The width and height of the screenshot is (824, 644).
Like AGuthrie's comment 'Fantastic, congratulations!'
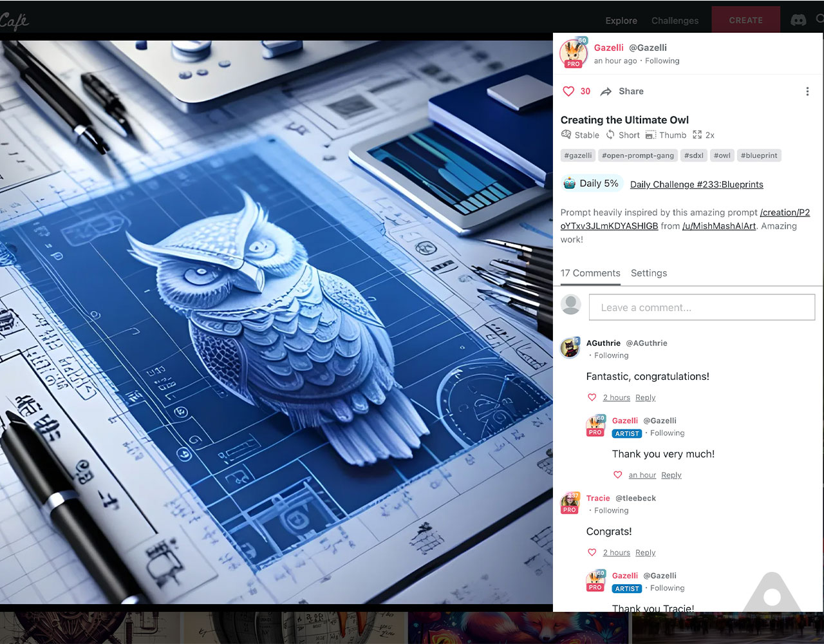(x=592, y=398)
